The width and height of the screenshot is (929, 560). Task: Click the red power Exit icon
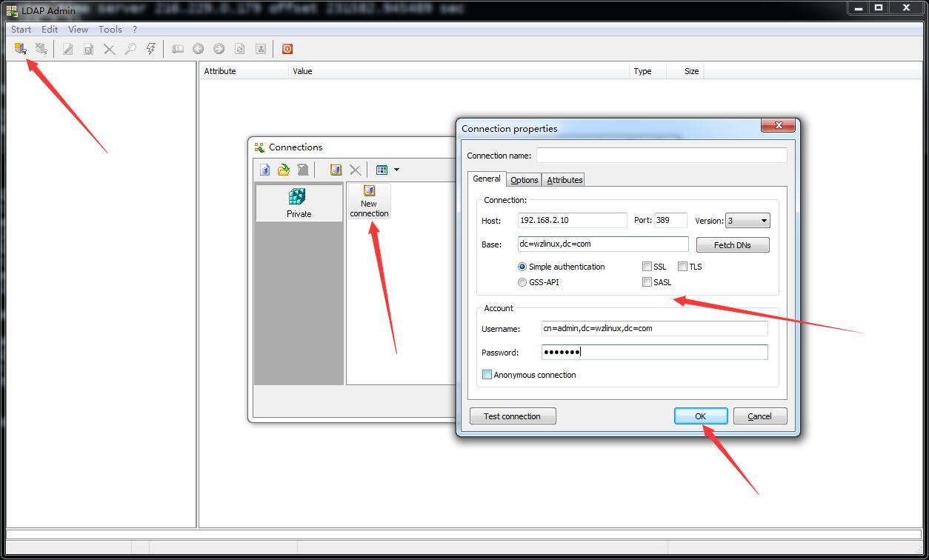(x=287, y=49)
